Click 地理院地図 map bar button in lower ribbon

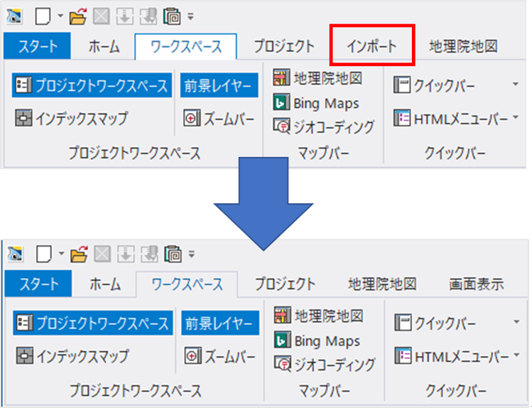click(319, 316)
